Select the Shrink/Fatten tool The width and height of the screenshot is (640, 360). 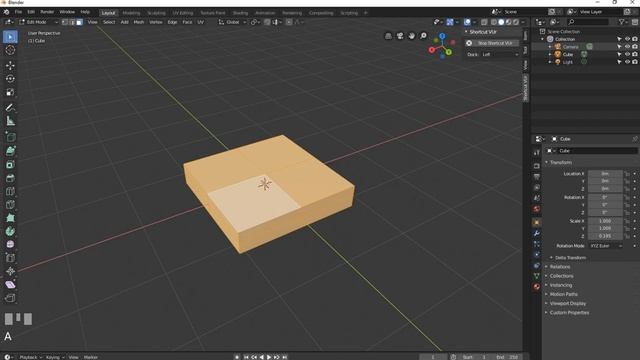[10, 271]
